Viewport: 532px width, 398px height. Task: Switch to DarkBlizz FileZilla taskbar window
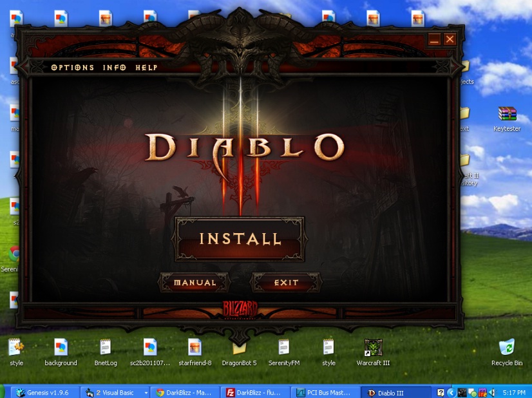(255, 393)
